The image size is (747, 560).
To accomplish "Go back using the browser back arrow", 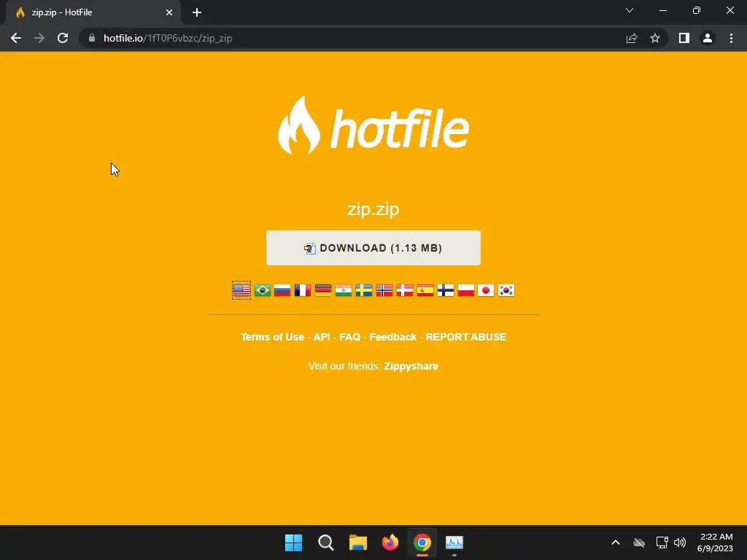I will pos(16,38).
